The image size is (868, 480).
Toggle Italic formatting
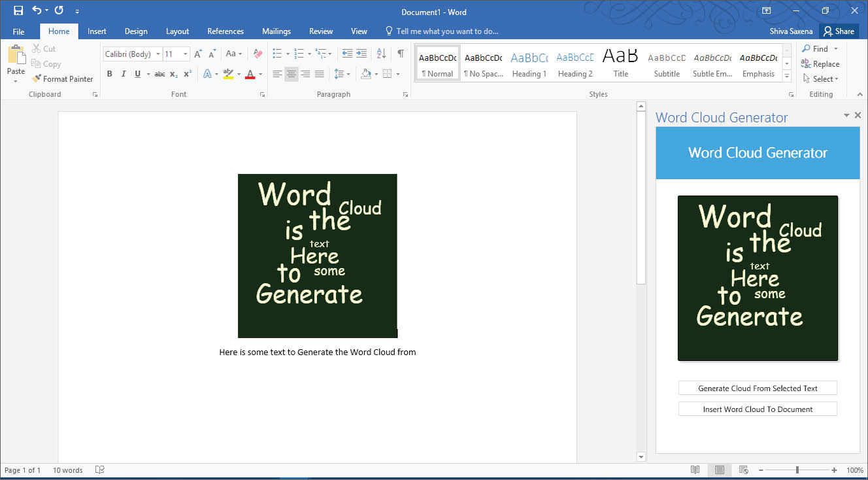pos(124,74)
